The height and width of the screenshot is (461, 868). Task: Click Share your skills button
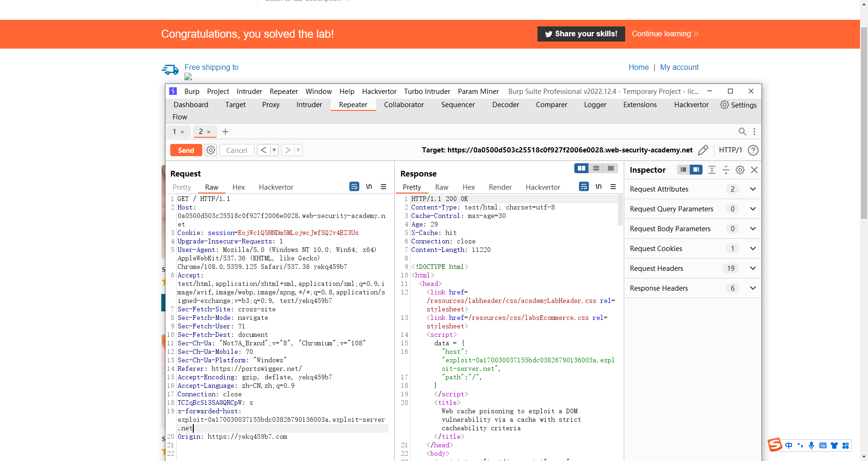581,34
